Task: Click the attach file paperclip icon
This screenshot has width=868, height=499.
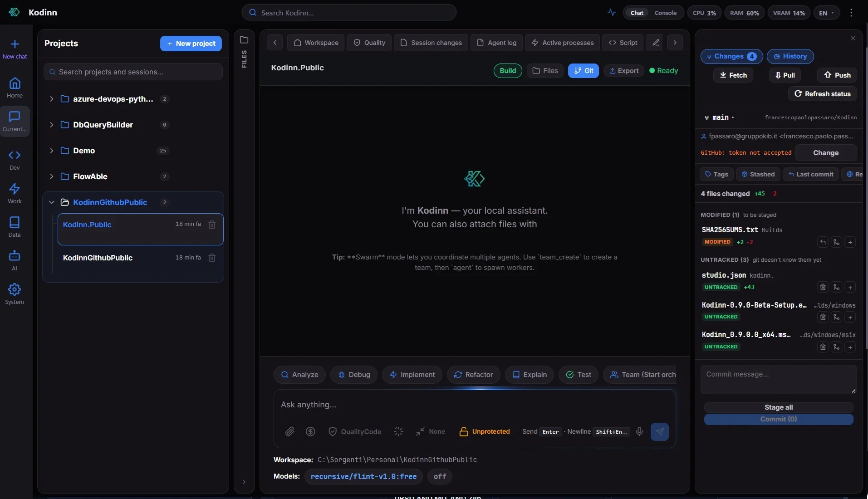Action: (289, 431)
